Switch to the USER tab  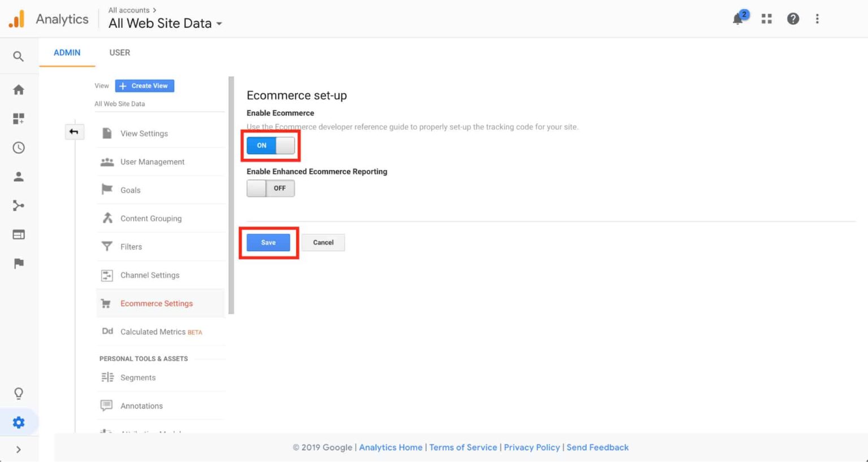point(119,53)
